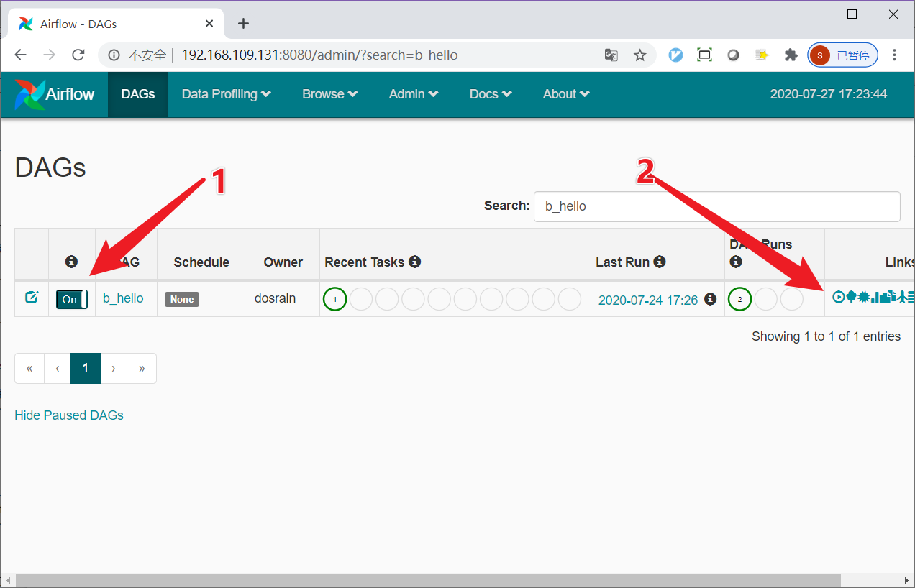This screenshot has width=915, height=588.
Task: Open Chrome three-dot menu
Action: coord(895,55)
